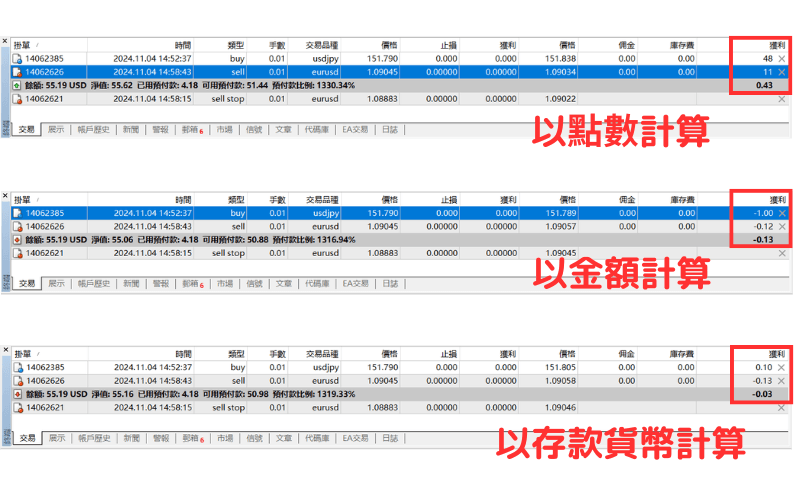Select the current price 1.09034 cell
The width and height of the screenshot is (800, 500).
click(x=560, y=72)
